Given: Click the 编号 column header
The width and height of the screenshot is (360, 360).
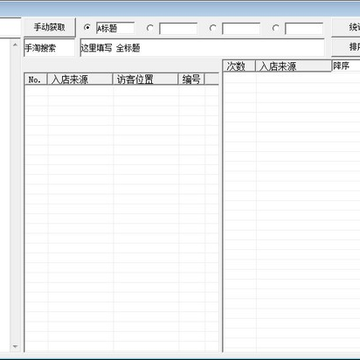Looking at the screenshot, I should (x=191, y=79).
